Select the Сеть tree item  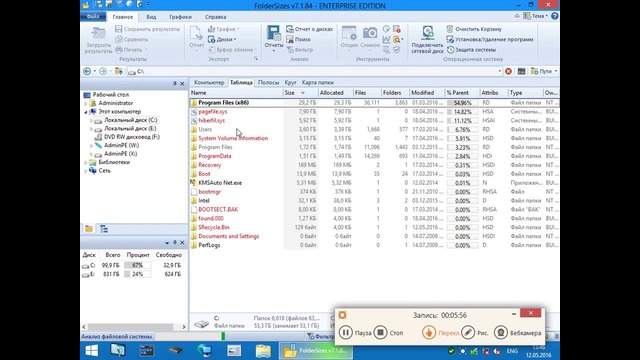(104, 171)
